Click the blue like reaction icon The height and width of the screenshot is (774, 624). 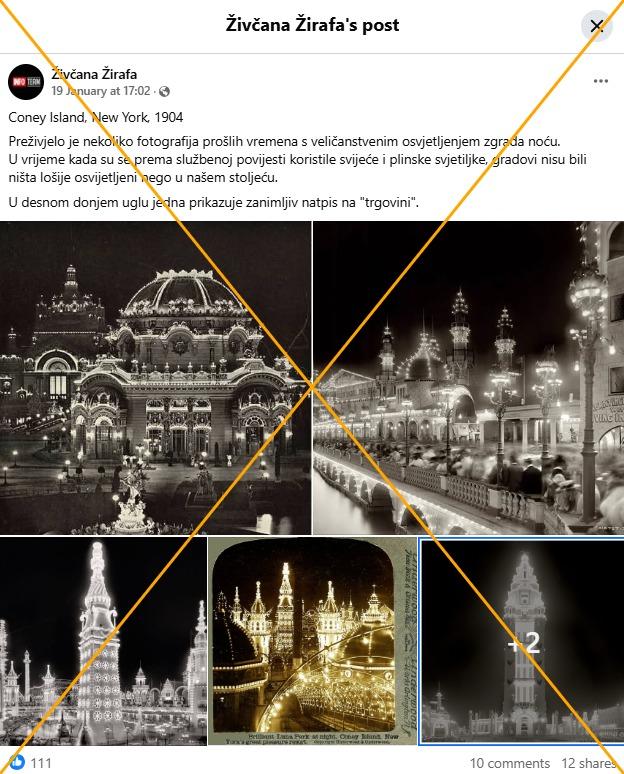[x=16, y=763]
